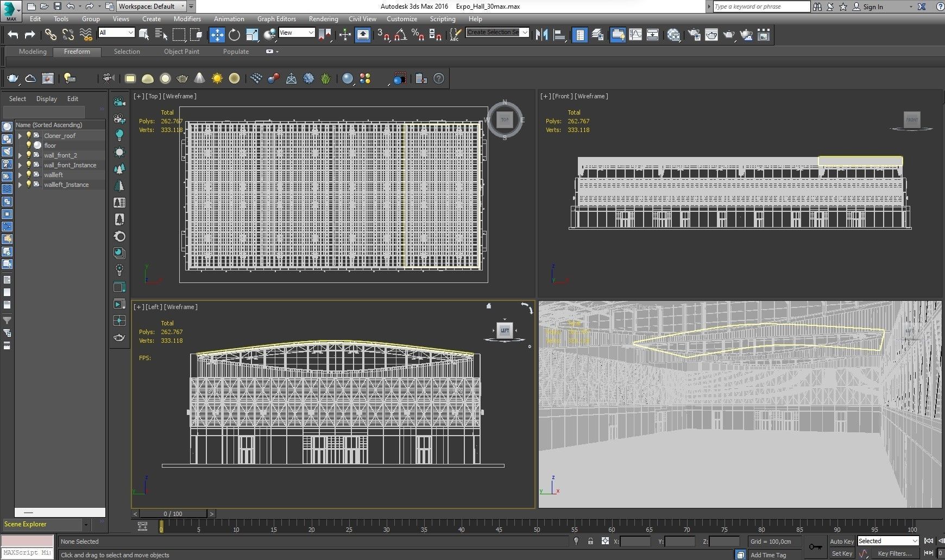945x560 pixels.
Task: Open the Selected key filter dropdown
Action: [x=888, y=541]
